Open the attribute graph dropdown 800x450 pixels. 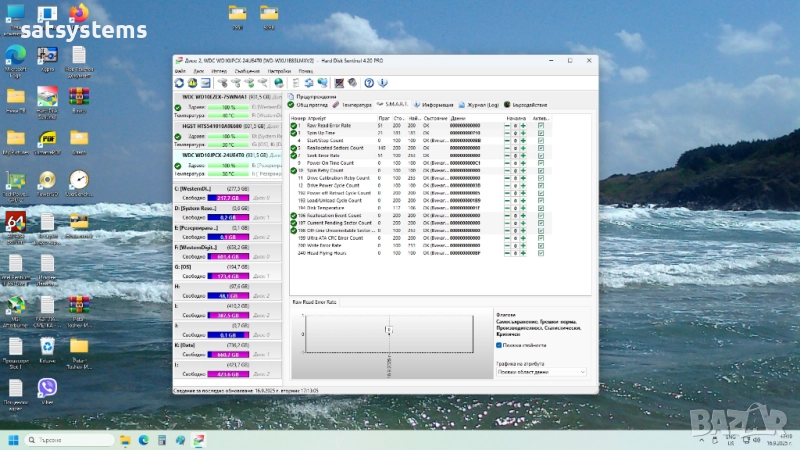(540, 374)
